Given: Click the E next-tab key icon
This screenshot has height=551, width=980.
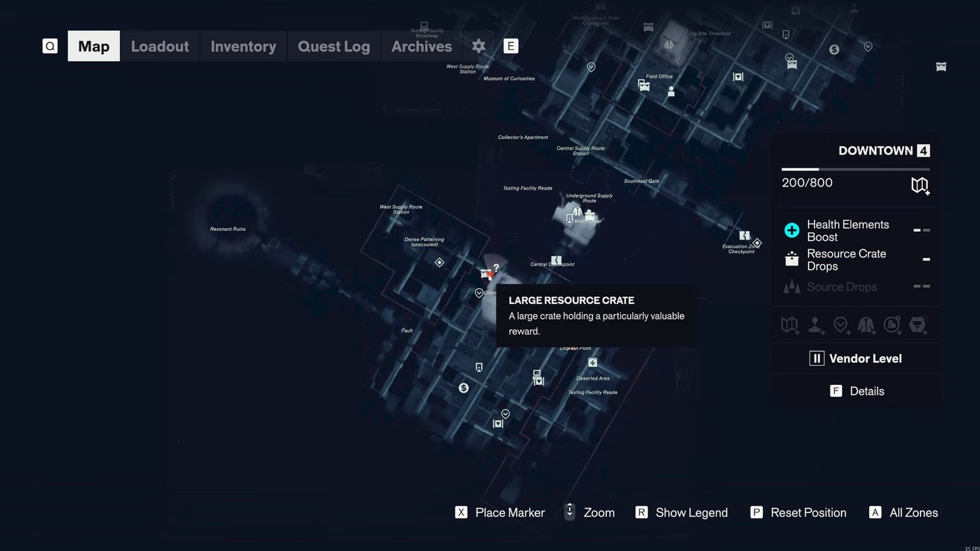Looking at the screenshot, I should pos(511,46).
